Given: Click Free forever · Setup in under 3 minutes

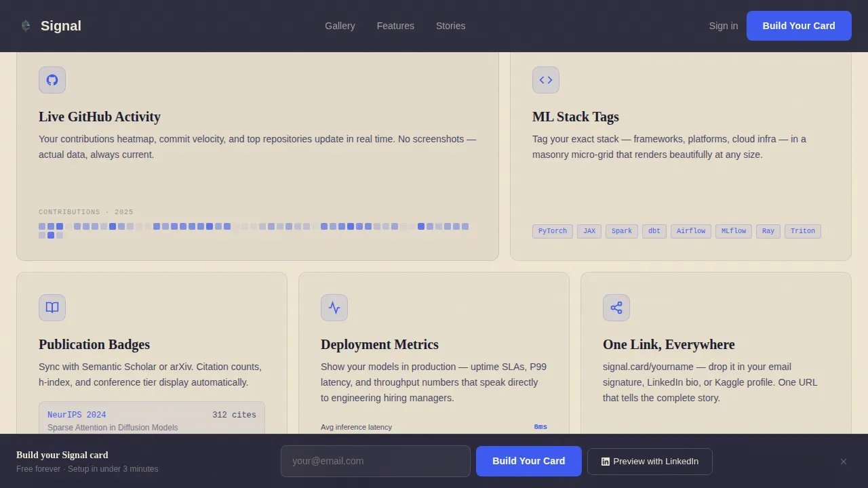Looking at the screenshot, I should [87, 469].
